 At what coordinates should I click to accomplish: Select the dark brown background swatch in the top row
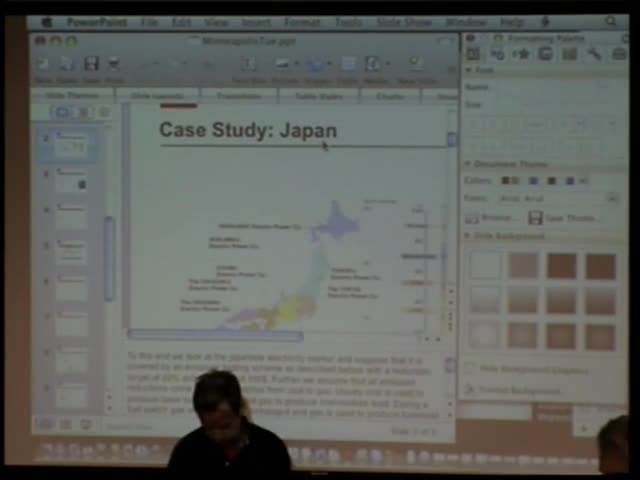coord(561,266)
